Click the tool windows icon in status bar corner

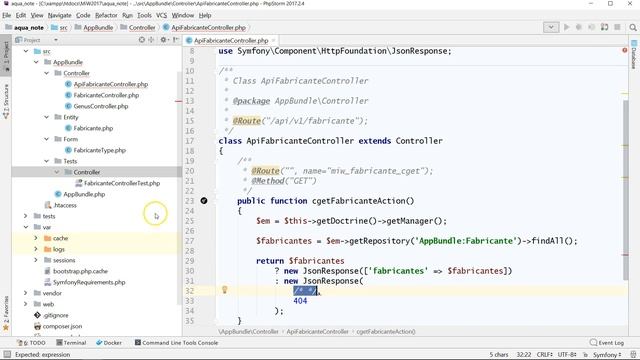pos(7,354)
